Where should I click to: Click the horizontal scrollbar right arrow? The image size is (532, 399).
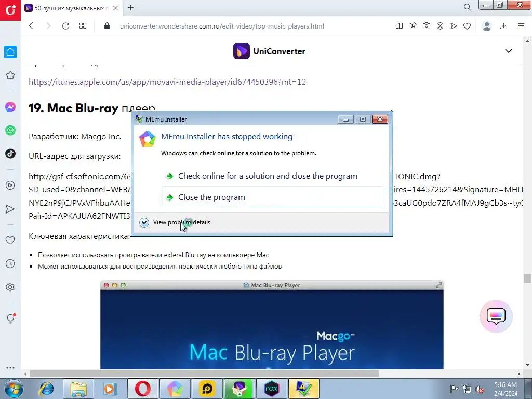519,374
